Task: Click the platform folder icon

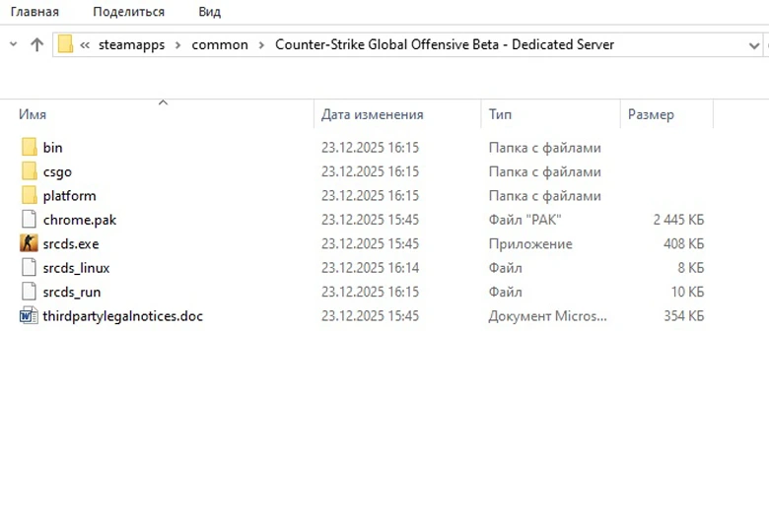Action: tap(29, 196)
